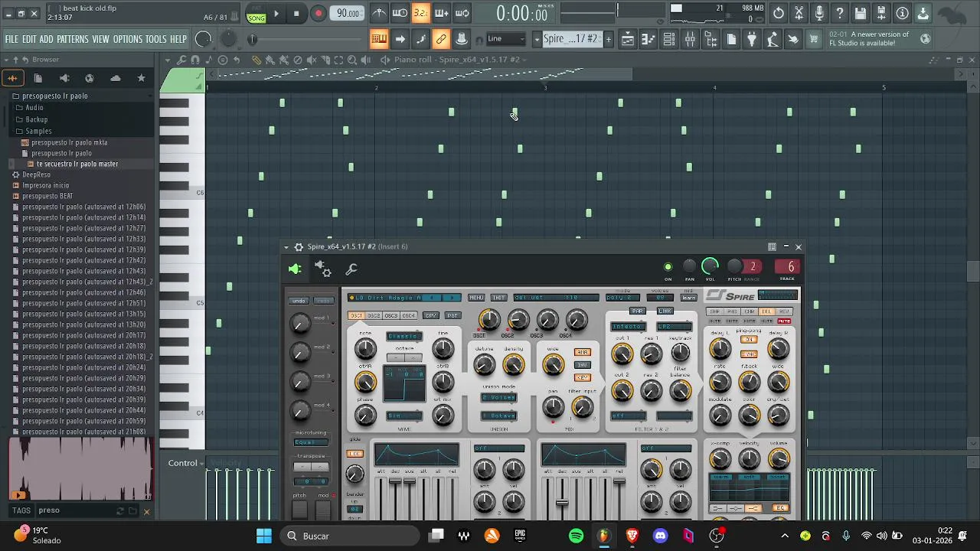Click the Spire undo button
This screenshot has width=980, height=551.
(x=299, y=301)
